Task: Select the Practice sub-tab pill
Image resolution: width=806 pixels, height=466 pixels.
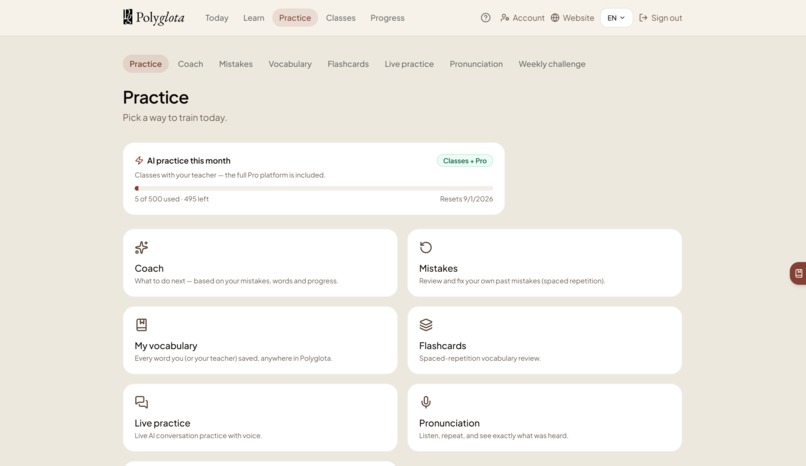Action: [x=145, y=64]
